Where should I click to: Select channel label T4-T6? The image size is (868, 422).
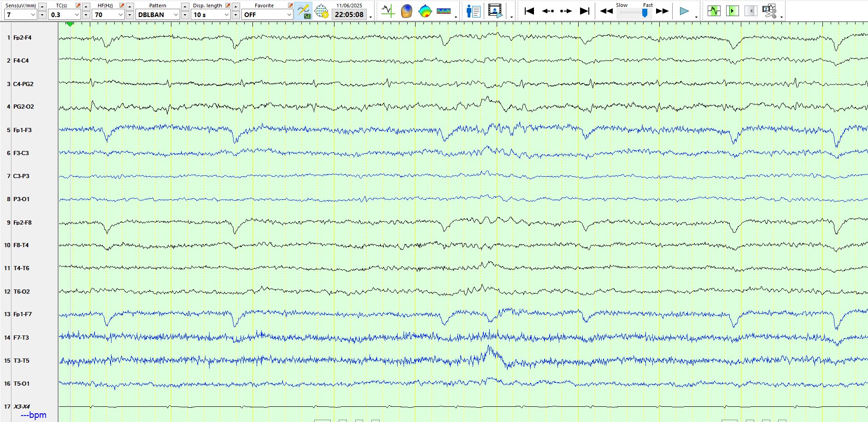[x=21, y=268]
